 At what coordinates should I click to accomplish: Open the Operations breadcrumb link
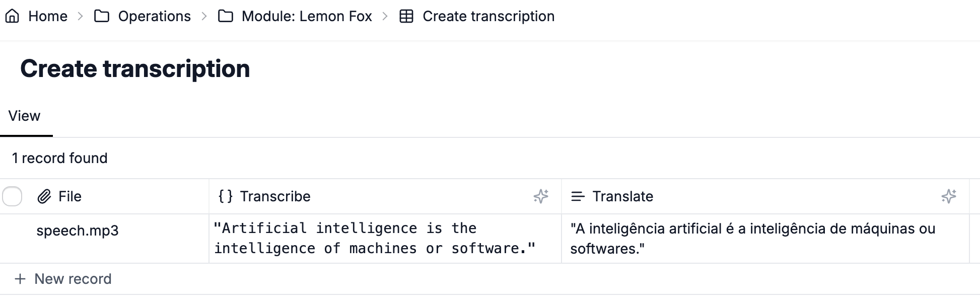click(x=154, y=16)
